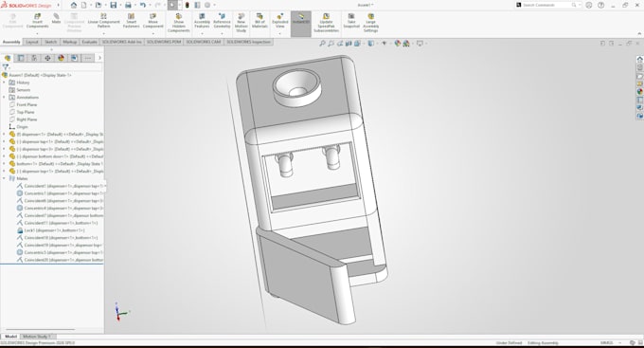Switch to the Markup tab

69,42
